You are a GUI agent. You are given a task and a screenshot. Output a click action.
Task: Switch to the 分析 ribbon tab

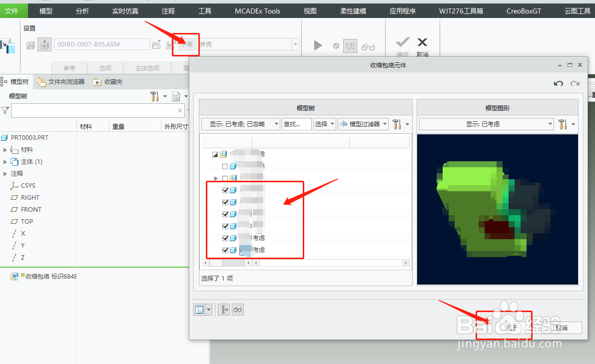[x=82, y=11]
